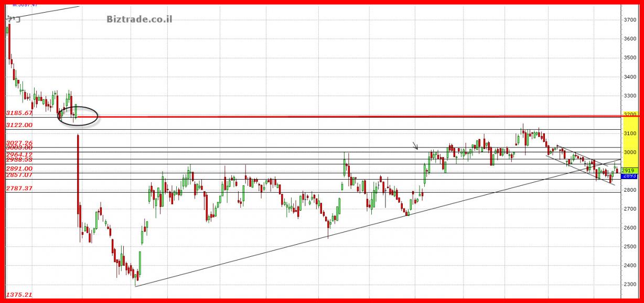Click the 2600 mark on price axis
The image size is (644, 303).
[630, 228]
